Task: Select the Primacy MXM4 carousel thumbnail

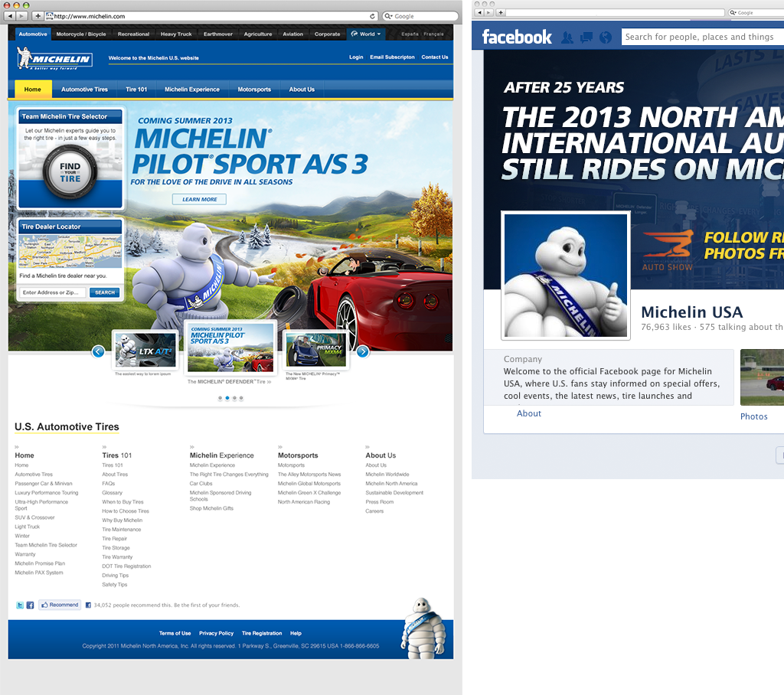Action: [x=315, y=350]
